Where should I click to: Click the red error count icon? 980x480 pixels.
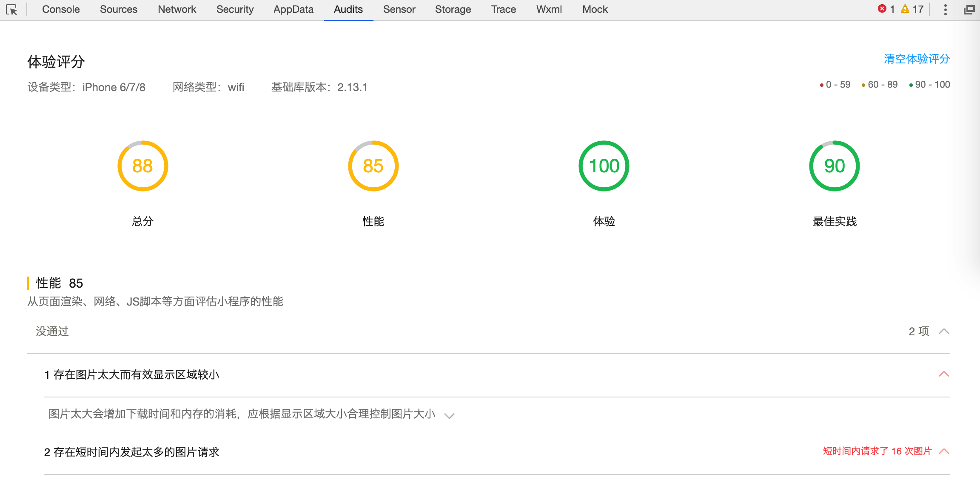point(882,9)
